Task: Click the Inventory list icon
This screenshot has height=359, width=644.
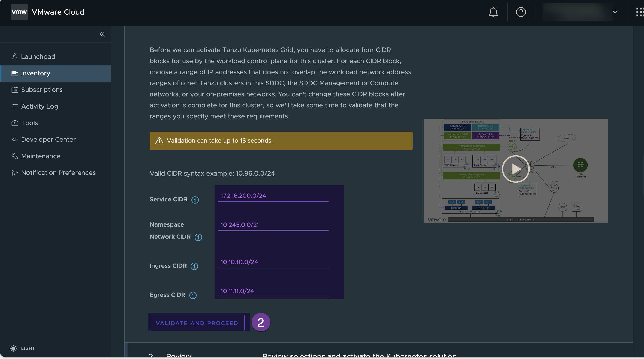Action: pos(15,73)
